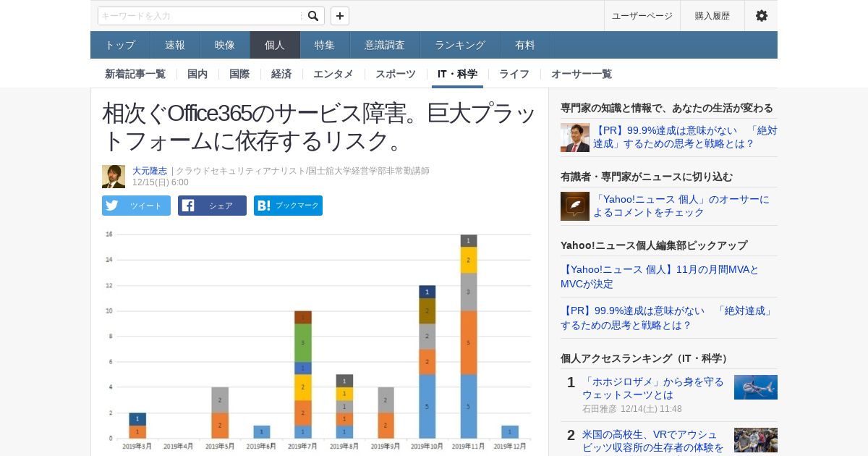This screenshot has width=868, height=456.
Task: Click the Yahoo News author comment icon
Action: (575, 206)
